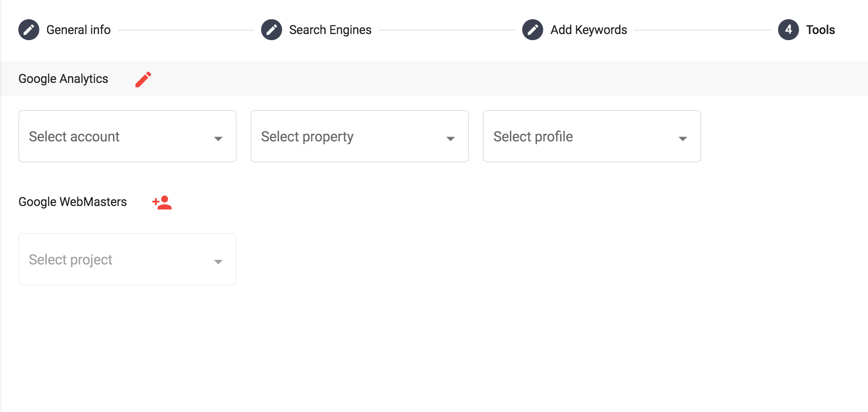This screenshot has height=412, width=868.
Task: Select the Tools step label
Action: (820, 30)
